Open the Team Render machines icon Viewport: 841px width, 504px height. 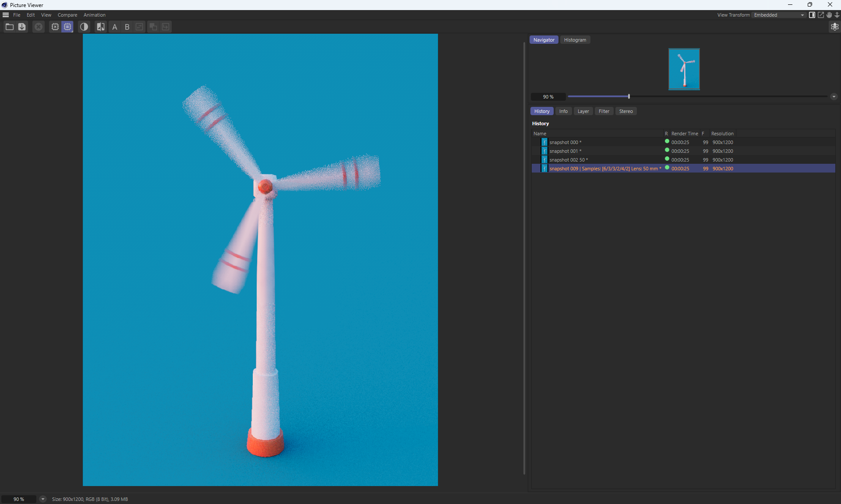[834, 27]
